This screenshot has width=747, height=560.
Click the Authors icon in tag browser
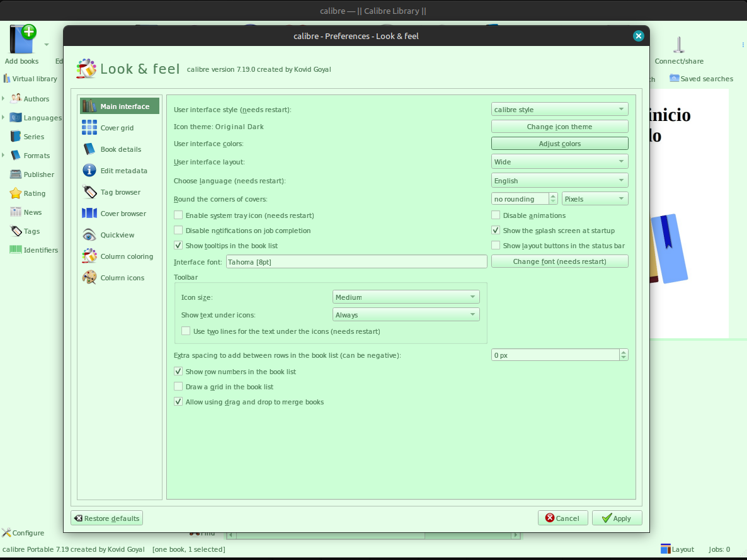16,99
